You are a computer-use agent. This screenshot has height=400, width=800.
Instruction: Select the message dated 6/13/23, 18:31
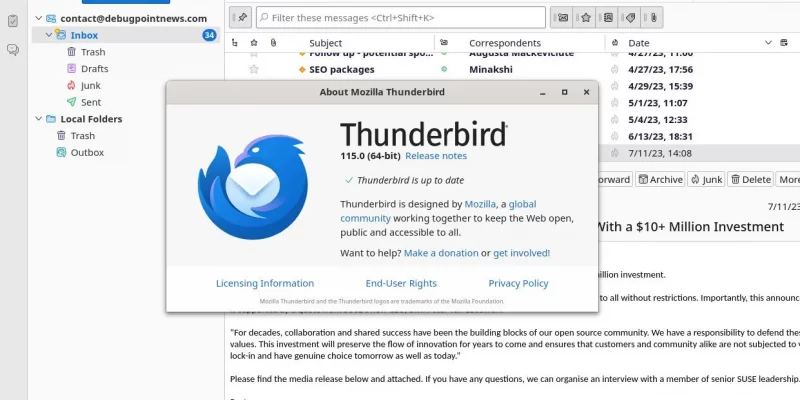coord(661,137)
